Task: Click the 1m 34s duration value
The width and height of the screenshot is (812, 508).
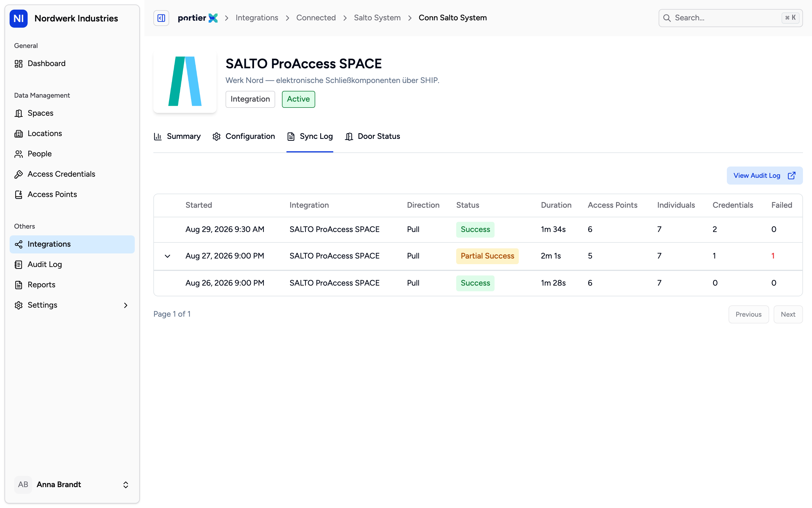Action: click(x=553, y=229)
